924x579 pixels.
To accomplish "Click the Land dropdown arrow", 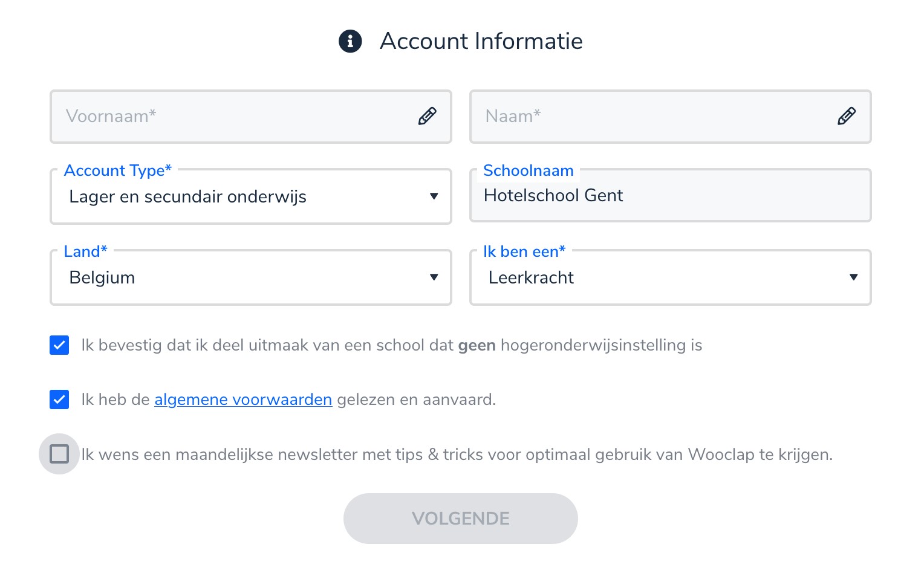I will click(x=434, y=277).
